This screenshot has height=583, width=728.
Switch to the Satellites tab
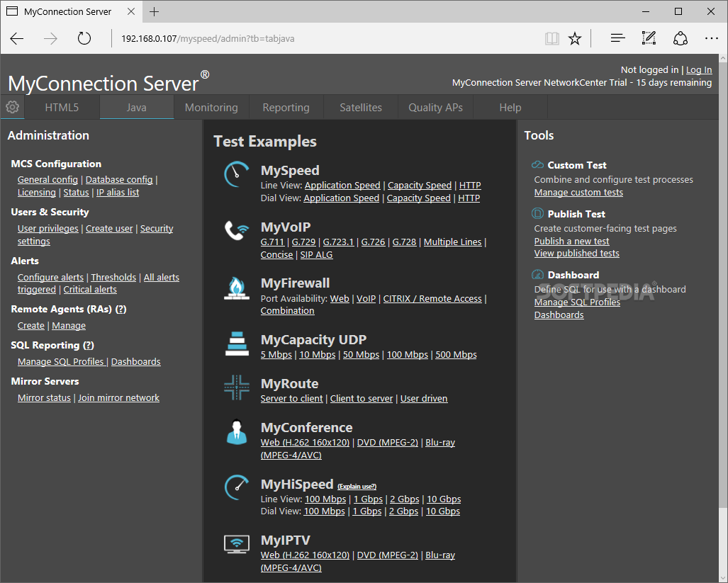click(x=361, y=107)
